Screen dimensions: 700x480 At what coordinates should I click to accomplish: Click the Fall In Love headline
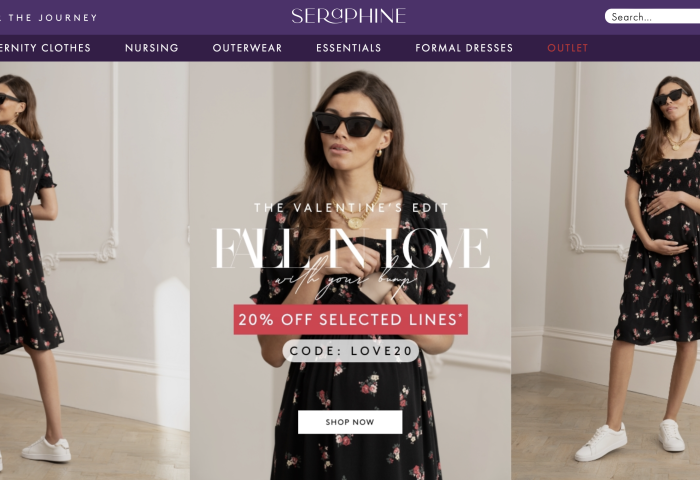pyautogui.click(x=351, y=248)
